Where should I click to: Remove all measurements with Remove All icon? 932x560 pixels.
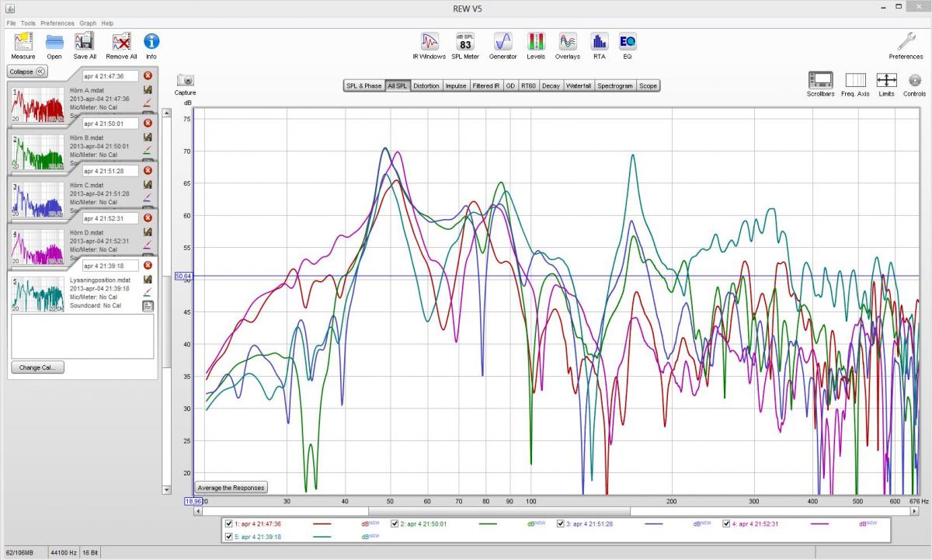tap(121, 42)
